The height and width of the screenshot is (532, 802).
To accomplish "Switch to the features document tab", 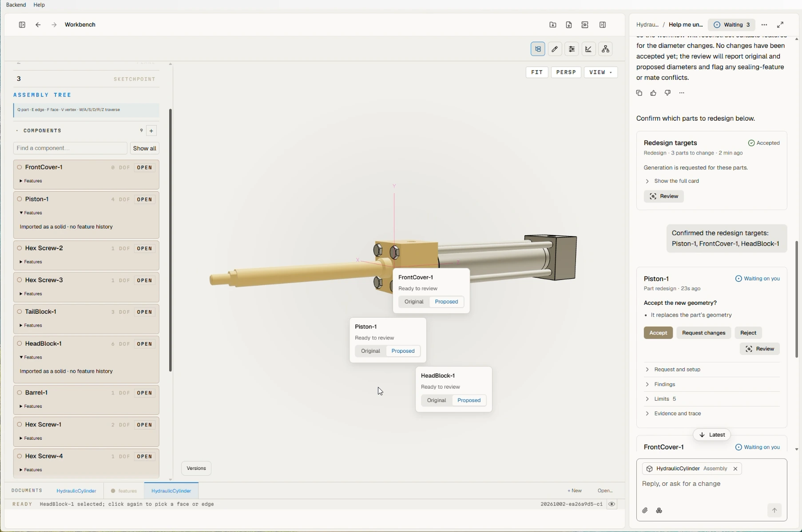I will pyautogui.click(x=124, y=491).
